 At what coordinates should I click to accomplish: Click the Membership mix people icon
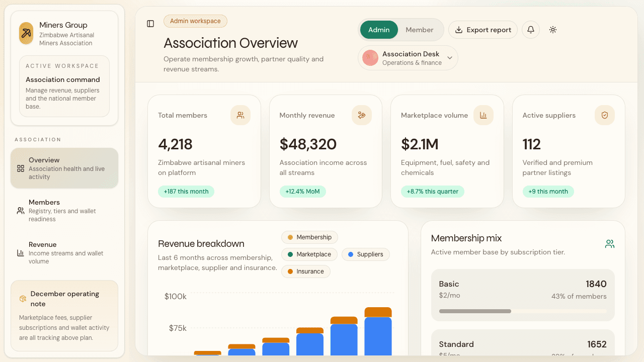610,243
